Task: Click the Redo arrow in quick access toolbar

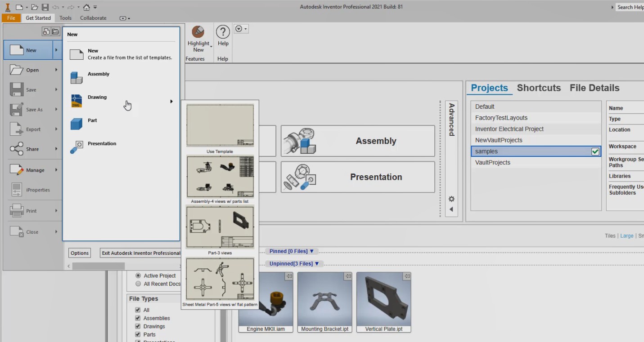Action: click(72, 7)
